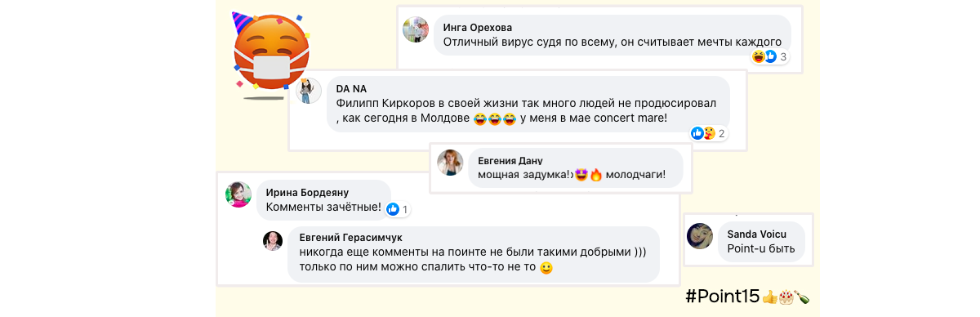Click the like icon beside Комменты зачётные
980x317 pixels.
point(394,209)
